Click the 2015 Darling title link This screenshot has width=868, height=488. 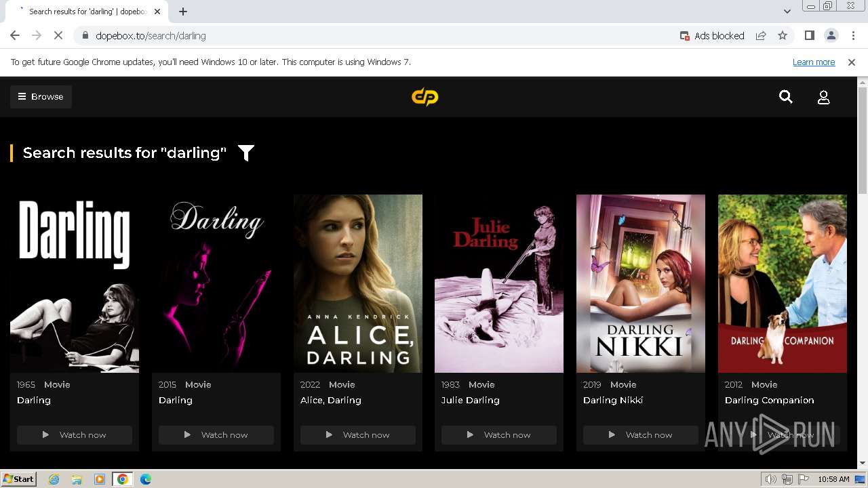click(x=176, y=400)
